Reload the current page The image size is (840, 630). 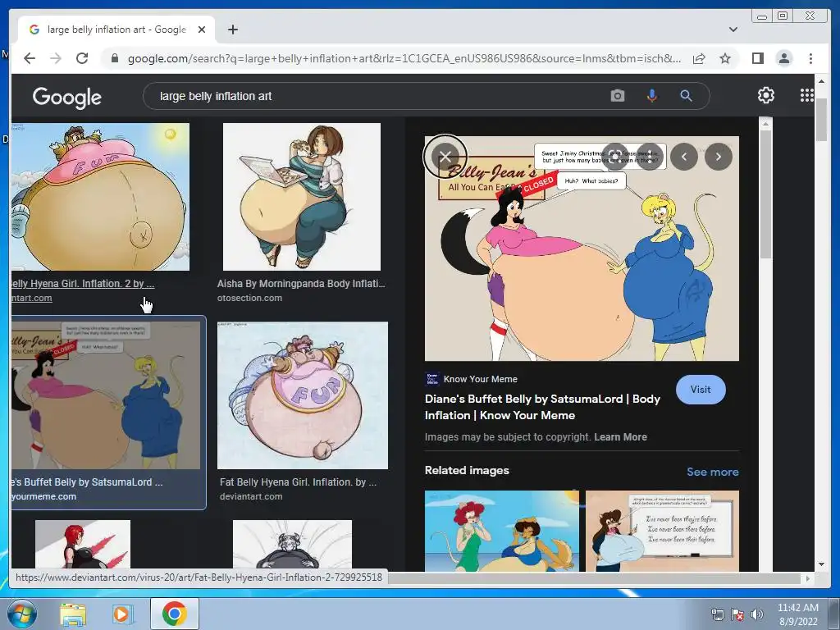pos(82,58)
